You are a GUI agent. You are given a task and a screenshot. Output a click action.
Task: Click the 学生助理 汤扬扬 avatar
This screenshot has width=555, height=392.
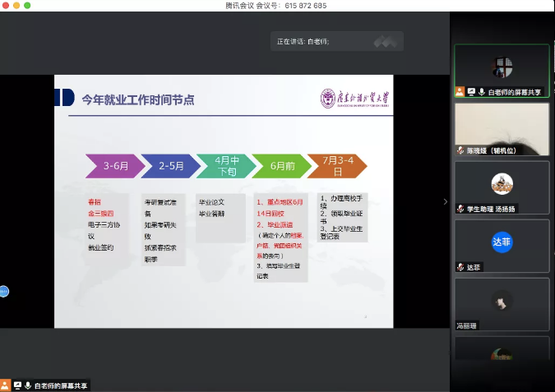point(502,183)
